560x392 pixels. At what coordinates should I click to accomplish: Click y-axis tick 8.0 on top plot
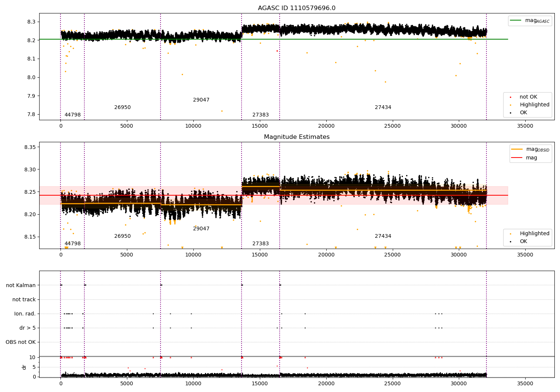[x=31, y=78]
